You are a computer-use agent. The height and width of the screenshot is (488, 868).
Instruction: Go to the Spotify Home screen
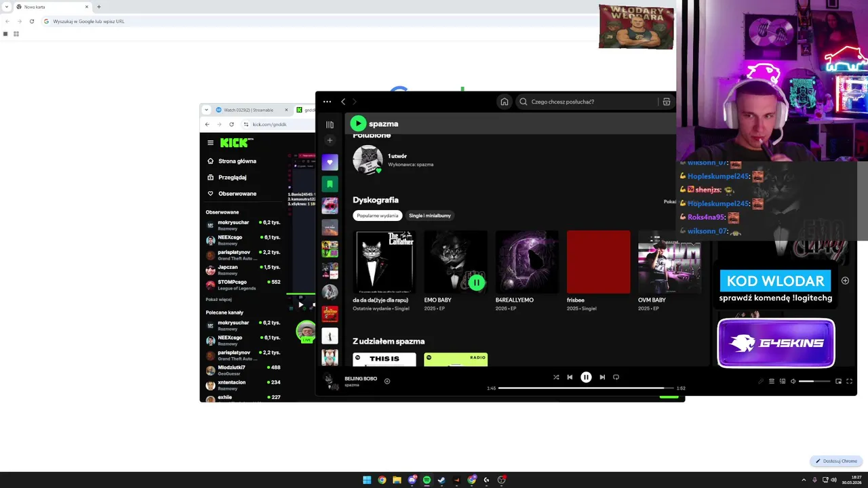tap(504, 102)
